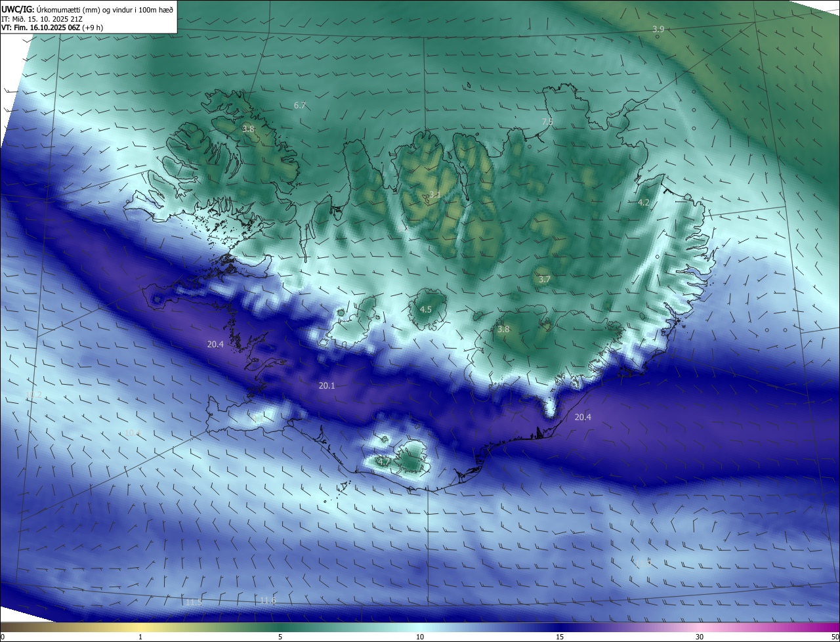Click the colorbar tick labeled 0

[2, 637]
